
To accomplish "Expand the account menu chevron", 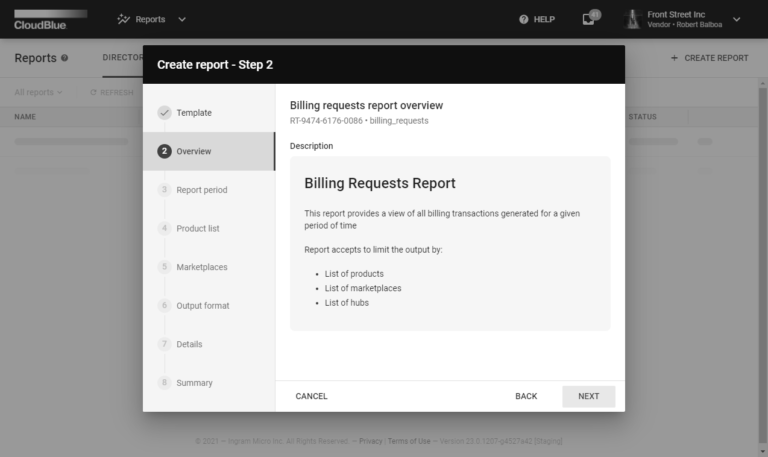I will click(736, 19).
